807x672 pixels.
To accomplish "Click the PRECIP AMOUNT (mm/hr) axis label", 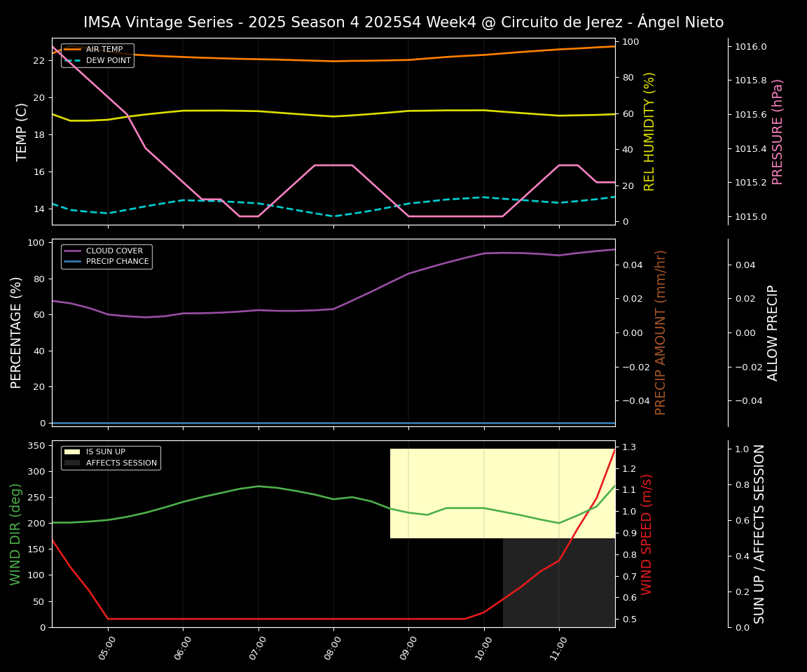I will (x=661, y=332).
